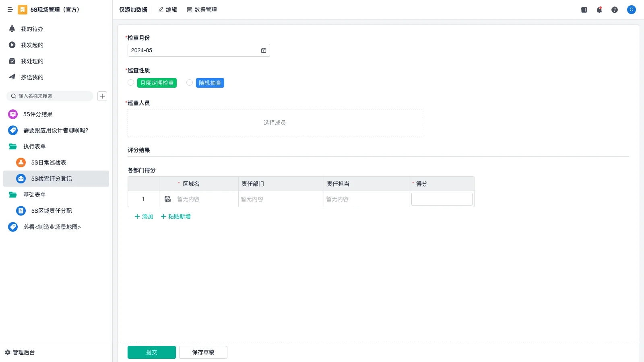This screenshot has height=362, width=644.
Task: Click the blue user avatar
Action: click(x=631, y=10)
